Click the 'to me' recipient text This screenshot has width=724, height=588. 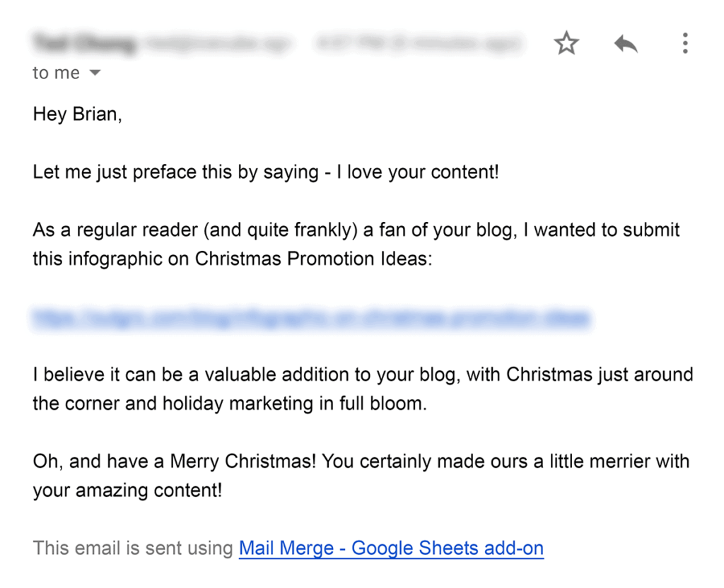tap(56, 73)
